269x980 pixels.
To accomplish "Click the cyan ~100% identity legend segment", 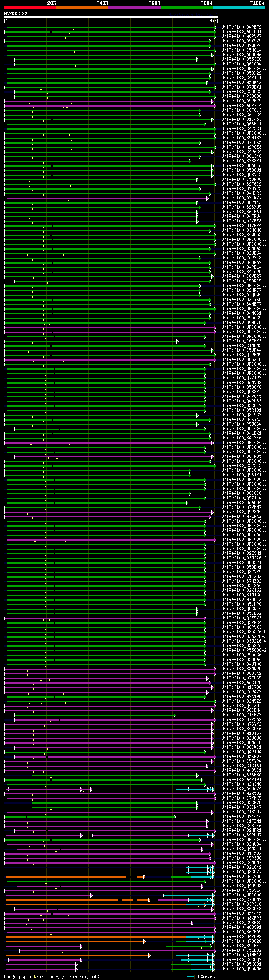I will (239, 7).
